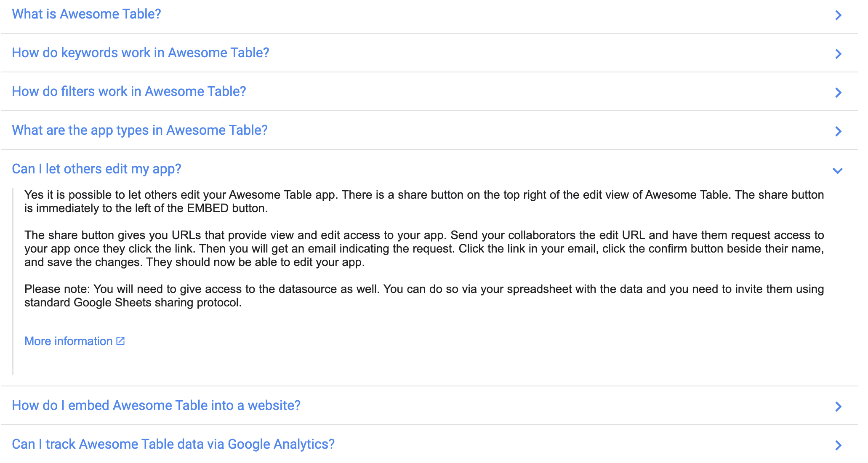Expand "How do filters work in Awesome Table?"
Screen dimensions: 868x463
point(129,92)
